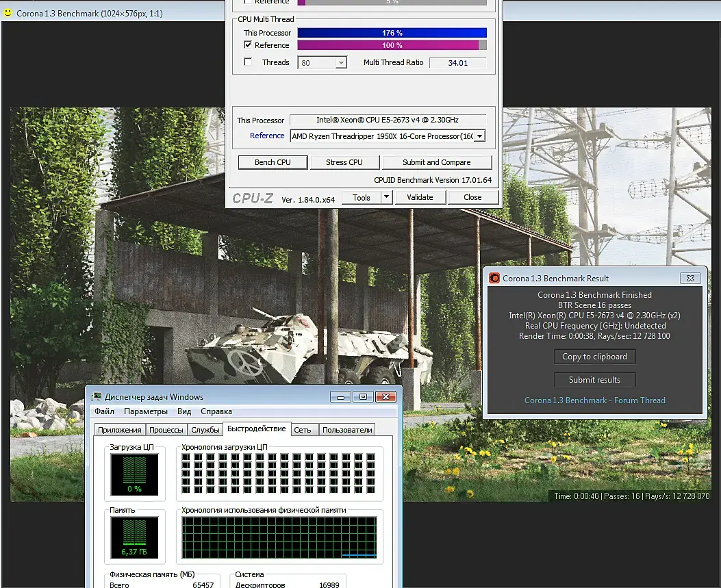Click the Task Manager title bar icon

[x=97, y=397]
